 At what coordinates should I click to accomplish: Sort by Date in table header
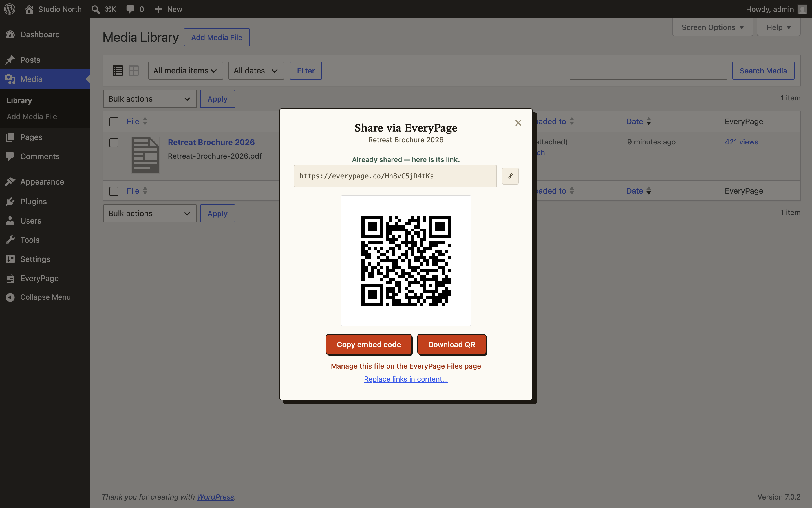coord(639,121)
